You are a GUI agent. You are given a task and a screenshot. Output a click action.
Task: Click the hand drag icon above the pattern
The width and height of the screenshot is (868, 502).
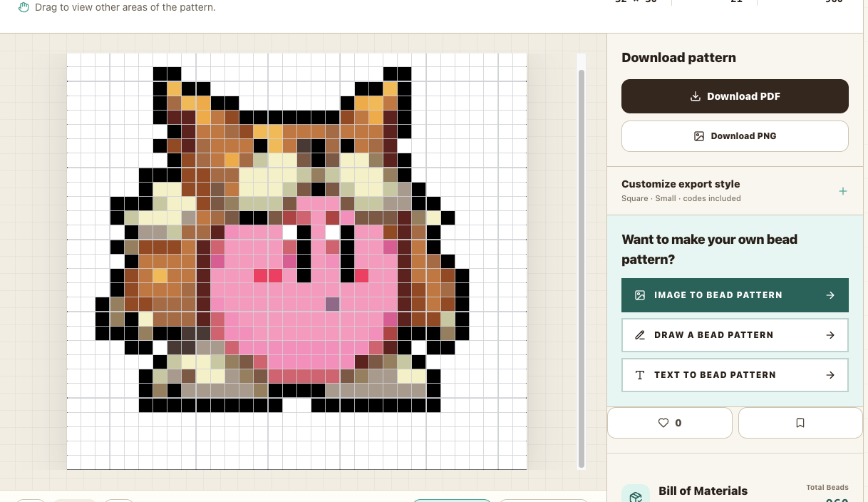(x=24, y=7)
